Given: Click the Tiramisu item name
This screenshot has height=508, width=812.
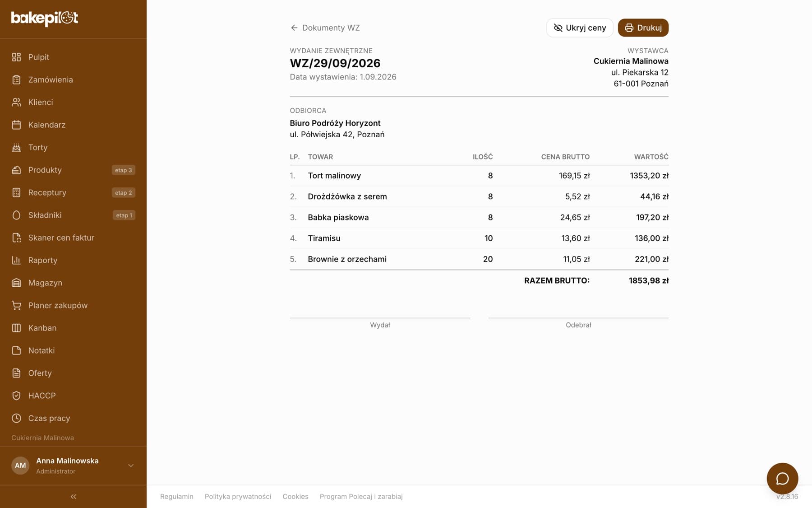Looking at the screenshot, I should [x=324, y=238].
